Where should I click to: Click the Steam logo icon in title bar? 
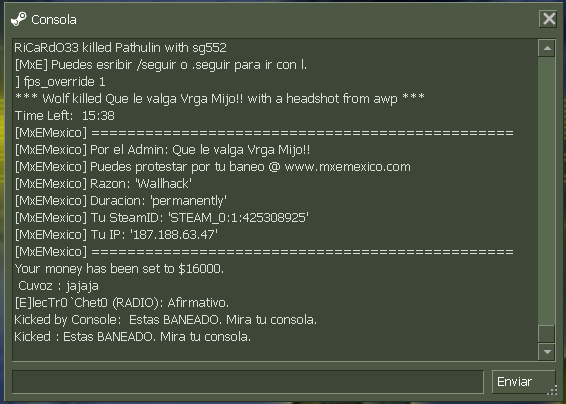[18, 19]
